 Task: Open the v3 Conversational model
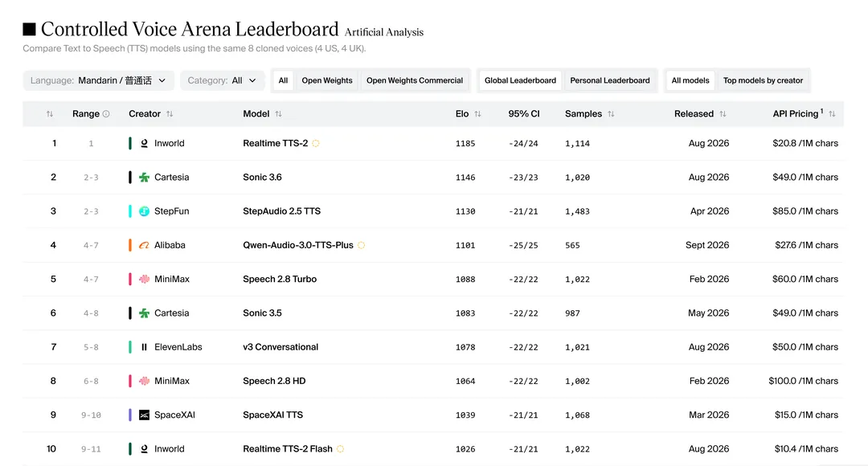tap(280, 347)
